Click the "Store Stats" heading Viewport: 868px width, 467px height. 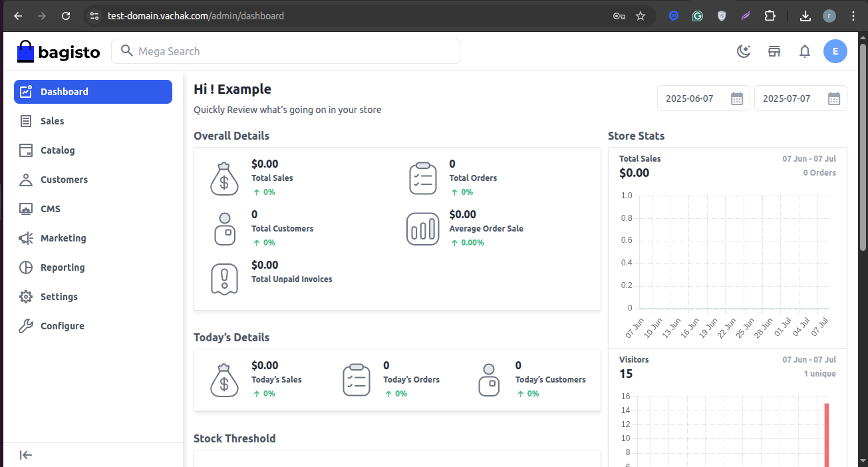(x=636, y=136)
